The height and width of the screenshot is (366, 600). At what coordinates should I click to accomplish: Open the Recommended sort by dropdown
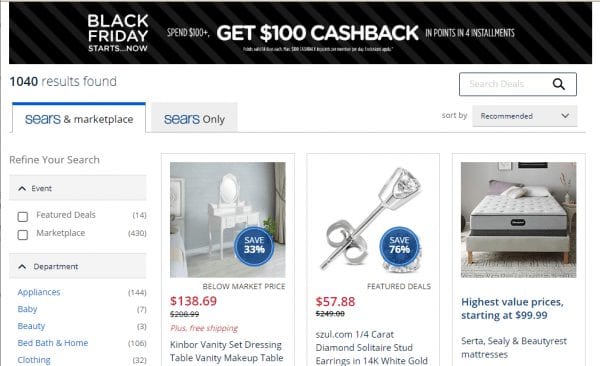[524, 116]
